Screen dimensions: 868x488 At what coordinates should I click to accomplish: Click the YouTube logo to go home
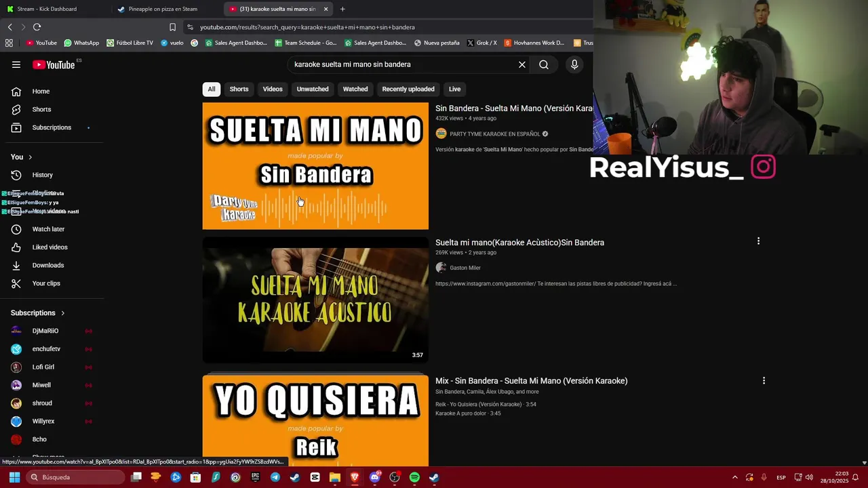[54, 64]
